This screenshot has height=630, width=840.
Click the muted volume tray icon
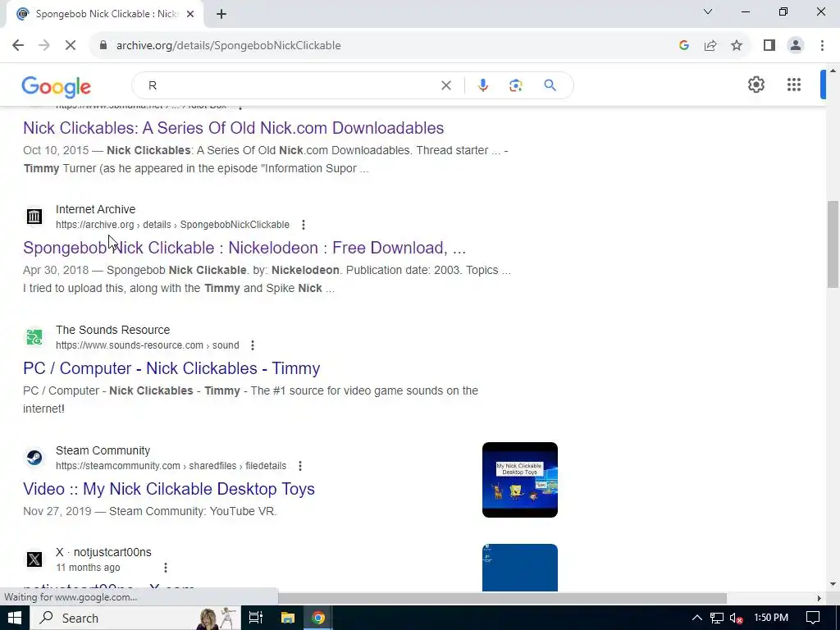[736, 619]
